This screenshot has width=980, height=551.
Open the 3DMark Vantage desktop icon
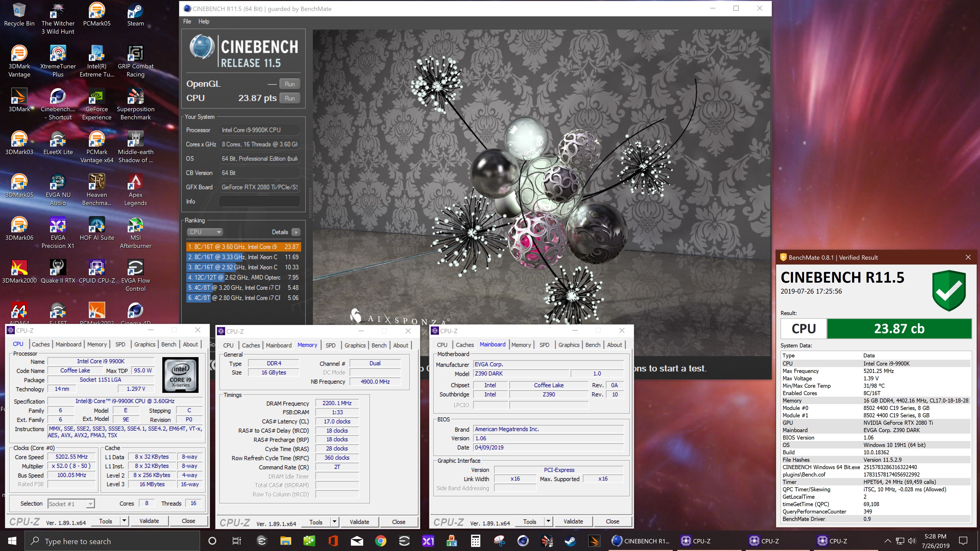19,61
